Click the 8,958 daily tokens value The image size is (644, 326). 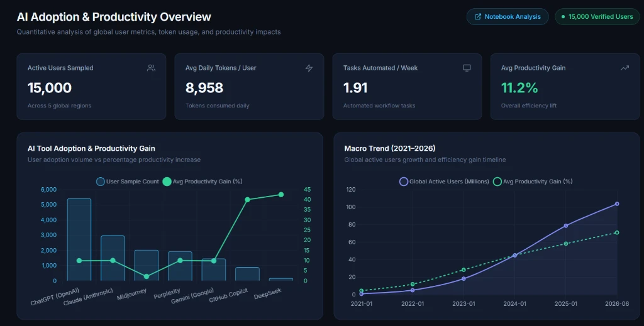coord(204,88)
